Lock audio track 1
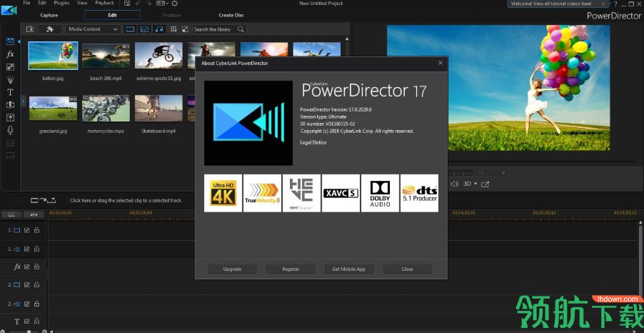 [36, 249]
